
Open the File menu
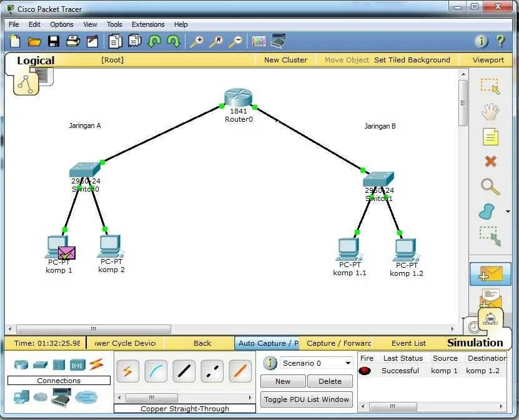point(14,24)
